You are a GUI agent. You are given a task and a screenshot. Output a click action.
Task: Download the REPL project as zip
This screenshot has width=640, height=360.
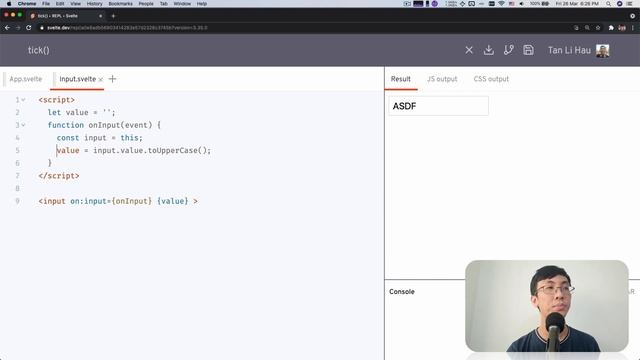point(489,50)
